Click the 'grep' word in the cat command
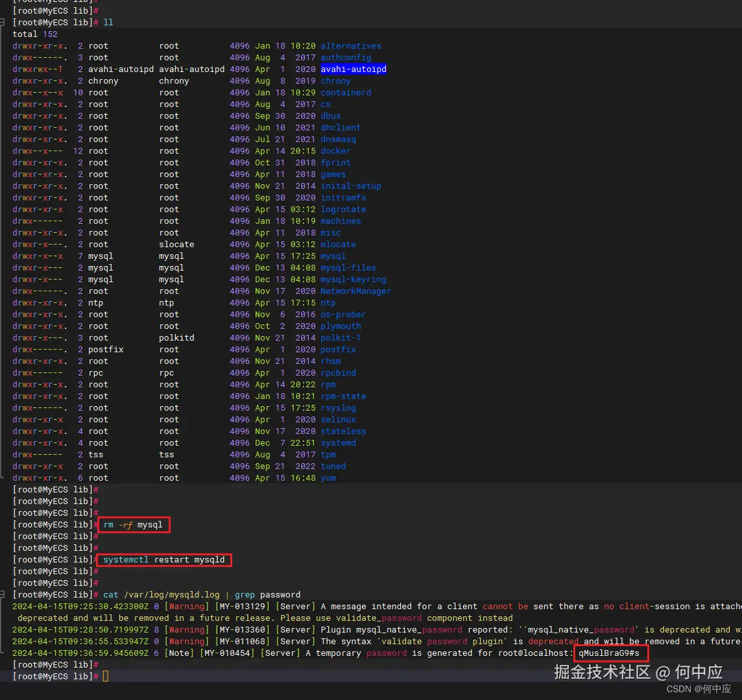742x700 pixels. coord(245,594)
